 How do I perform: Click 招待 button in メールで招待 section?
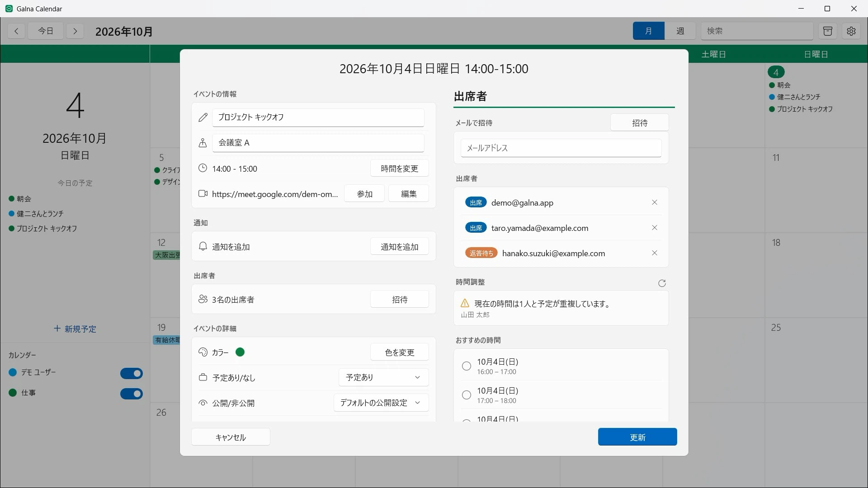639,123
